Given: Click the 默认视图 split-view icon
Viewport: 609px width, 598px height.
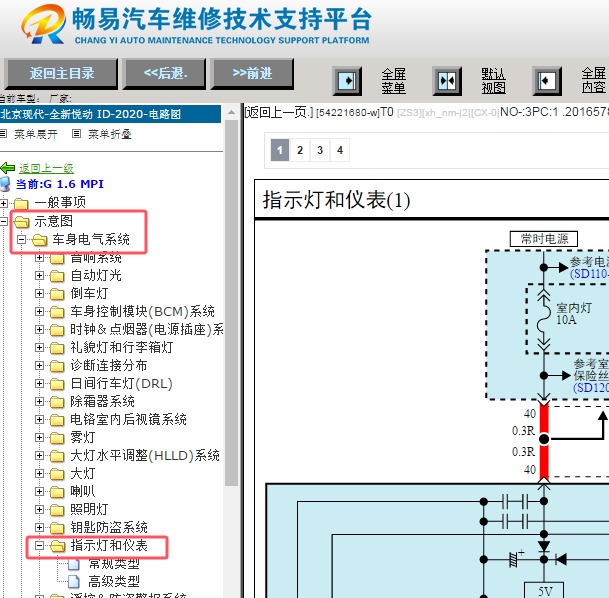Looking at the screenshot, I should pos(447,81).
